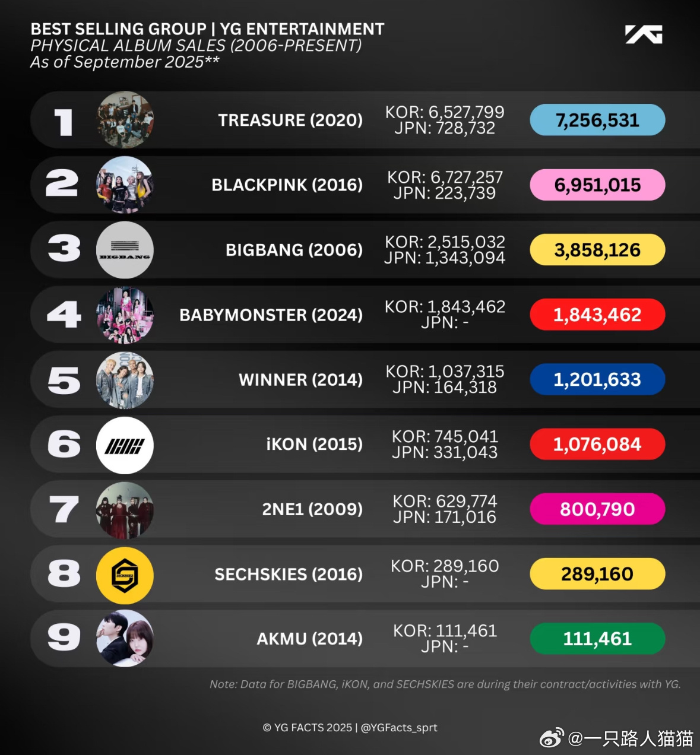Click the yellow 3,858,126 total badge
700x755 pixels.
597,250
